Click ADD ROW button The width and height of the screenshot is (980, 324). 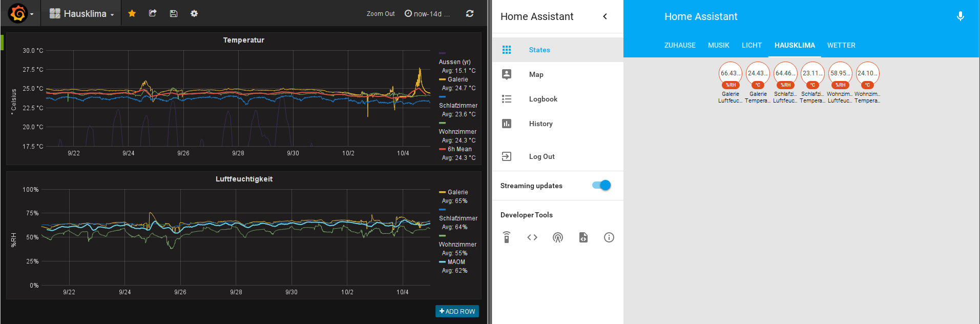(x=457, y=311)
